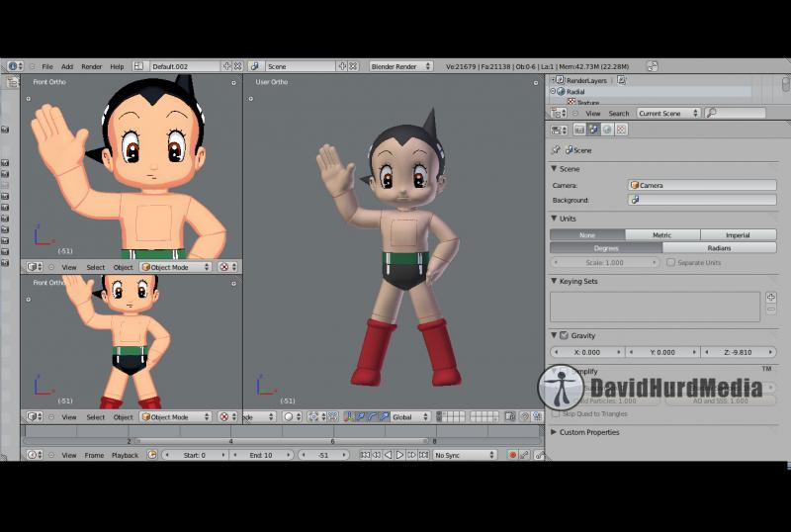Click the RenderLayers data icon in outliner
The width and height of the screenshot is (791, 532).
[x=622, y=80]
